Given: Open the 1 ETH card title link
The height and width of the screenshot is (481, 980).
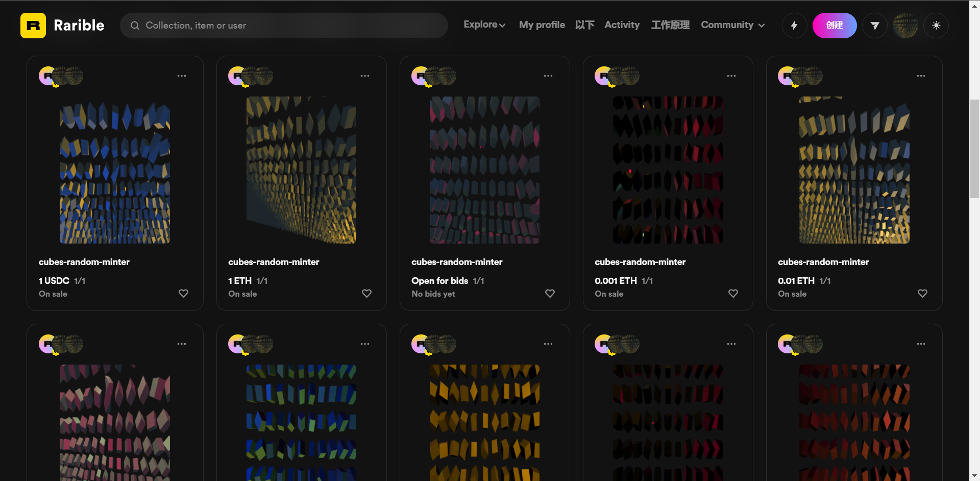Looking at the screenshot, I should (x=274, y=262).
